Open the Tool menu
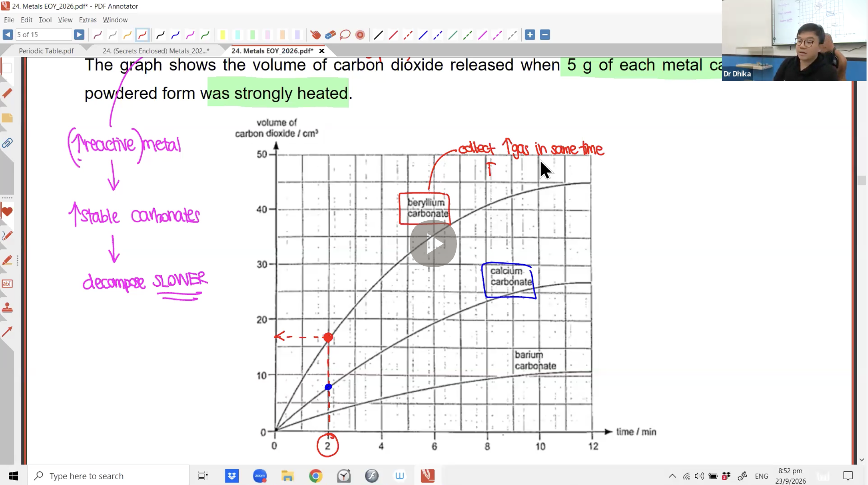This screenshot has height=485, width=868. 45,20
